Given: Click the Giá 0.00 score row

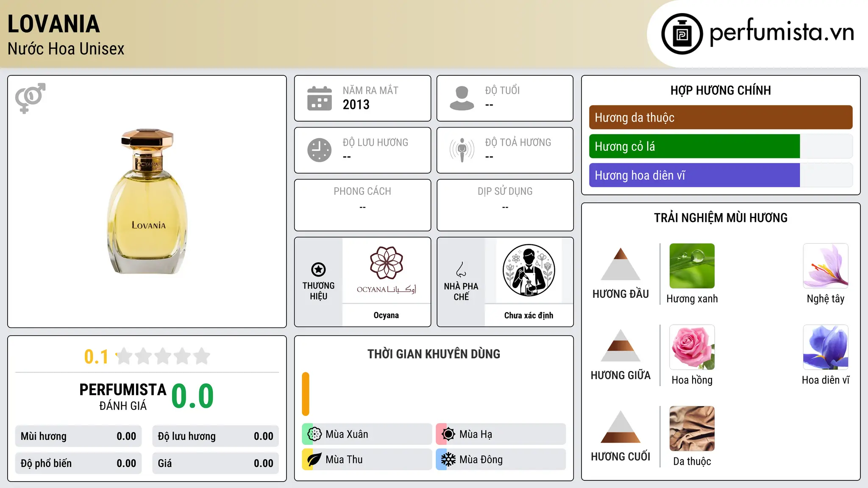Looking at the screenshot, I should pos(216,463).
